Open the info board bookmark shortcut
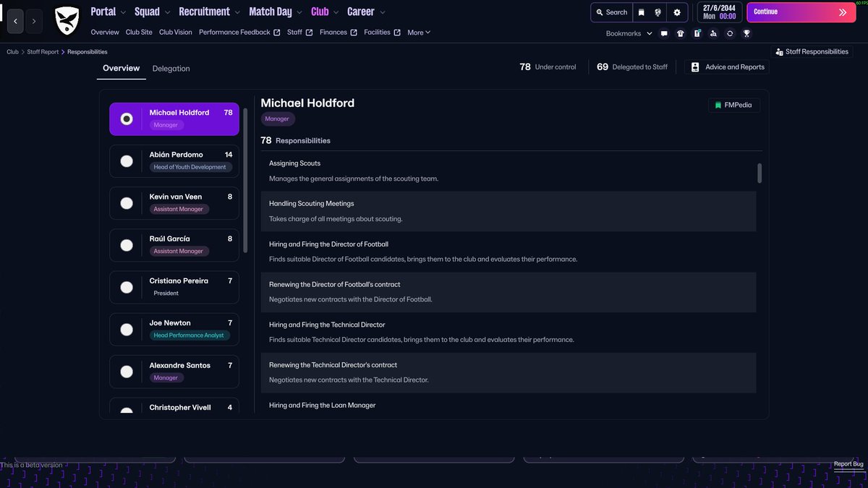The image size is (868, 488). (x=697, y=33)
